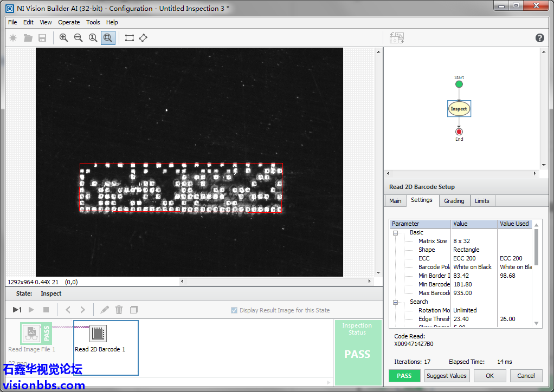Click the Run Once playback button
Screen dimensions: 554x392
(17, 310)
